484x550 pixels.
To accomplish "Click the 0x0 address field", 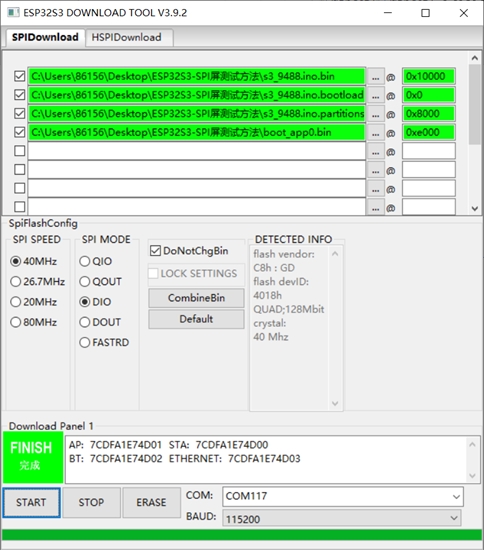I will point(429,95).
